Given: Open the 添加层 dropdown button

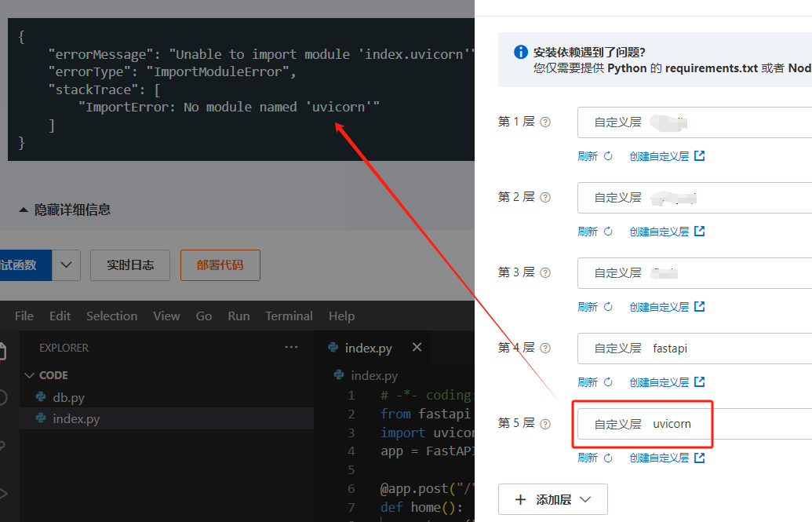Looking at the screenshot, I should (x=552, y=499).
